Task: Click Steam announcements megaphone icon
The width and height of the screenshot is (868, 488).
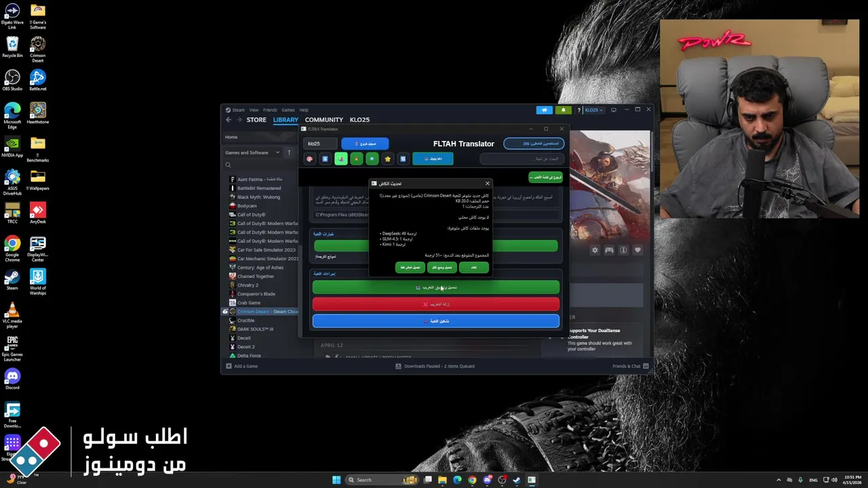Action: click(544, 110)
